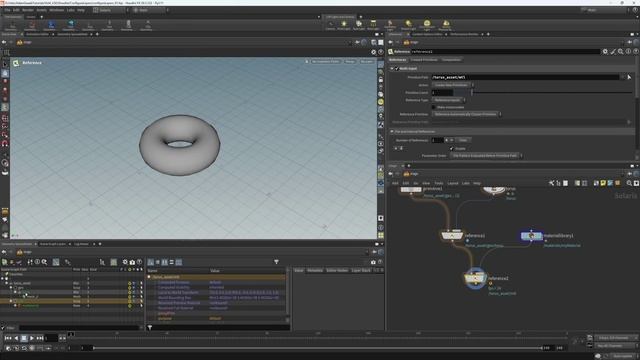Click the Camera shelf tool icon
The height and width of the screenshot is (360, 640).
[x=330, y=25]
